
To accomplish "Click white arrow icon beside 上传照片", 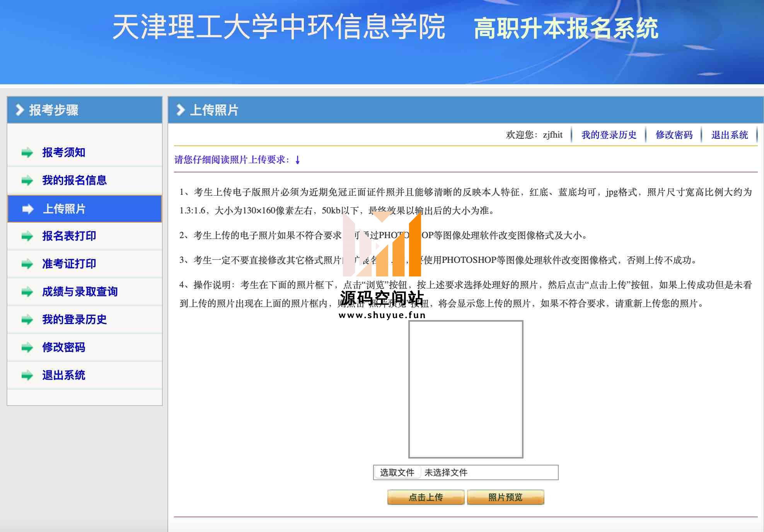I will [x=28, y=209].
